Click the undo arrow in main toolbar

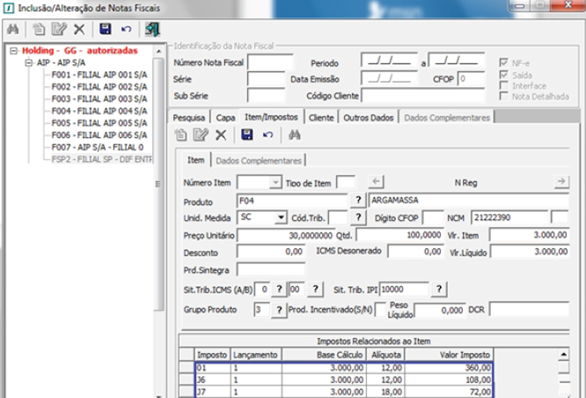[x=126, y=29]
